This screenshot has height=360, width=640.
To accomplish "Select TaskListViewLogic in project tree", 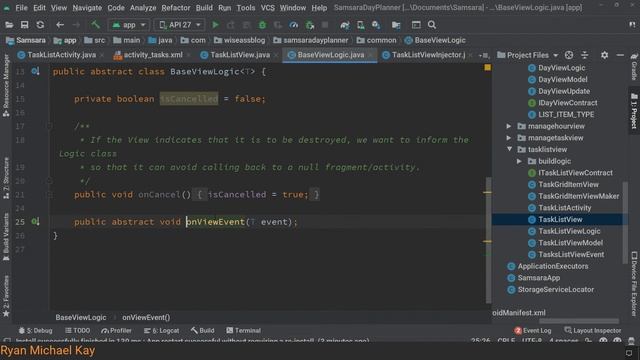I will pyautogui.click(x=569, y=231).
